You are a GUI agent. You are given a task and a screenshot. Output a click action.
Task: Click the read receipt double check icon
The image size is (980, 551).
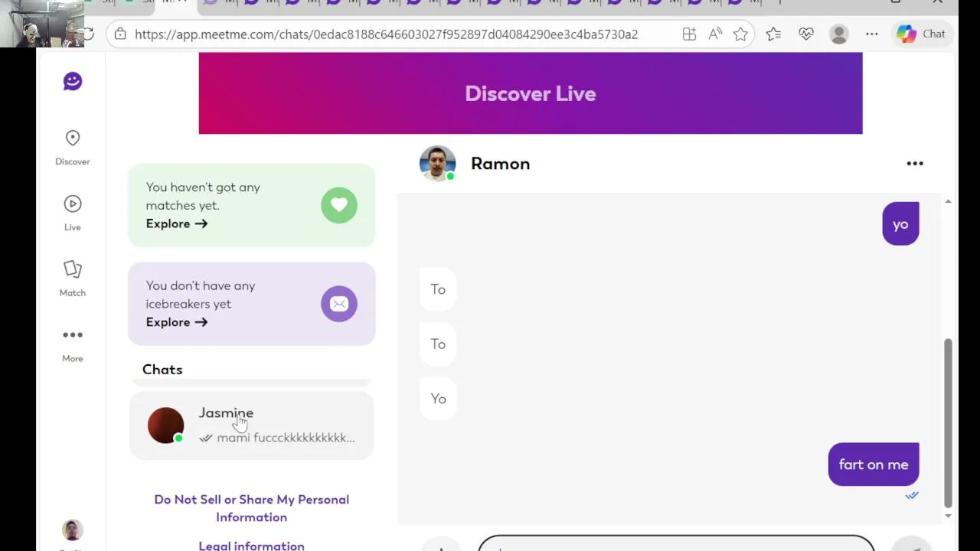pyautogui.click(x=912, y=496)
